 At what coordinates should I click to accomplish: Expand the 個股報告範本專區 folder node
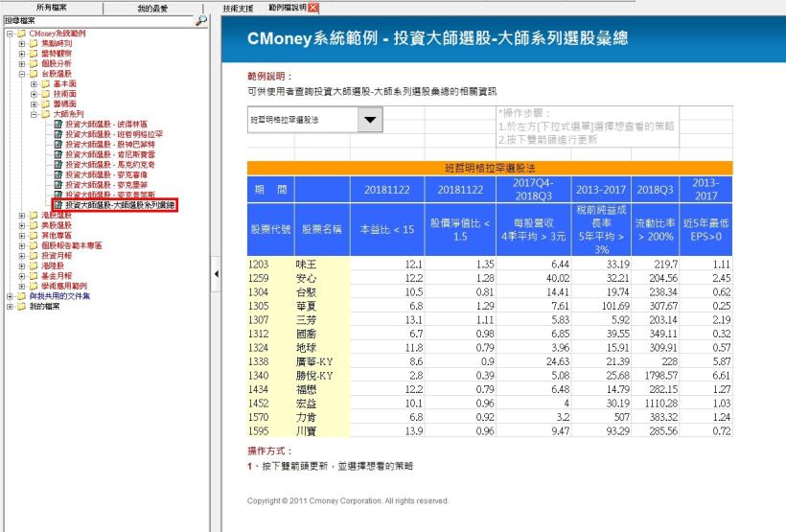21,245
